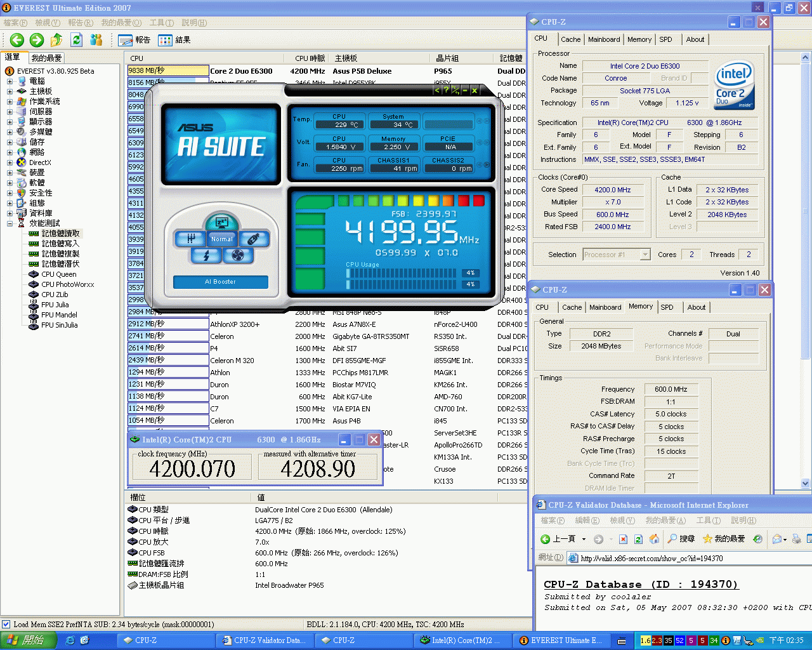This screenshot has width=812, height=650.
Task: Collapse the 效能測試 tree node
Action: 10,223
